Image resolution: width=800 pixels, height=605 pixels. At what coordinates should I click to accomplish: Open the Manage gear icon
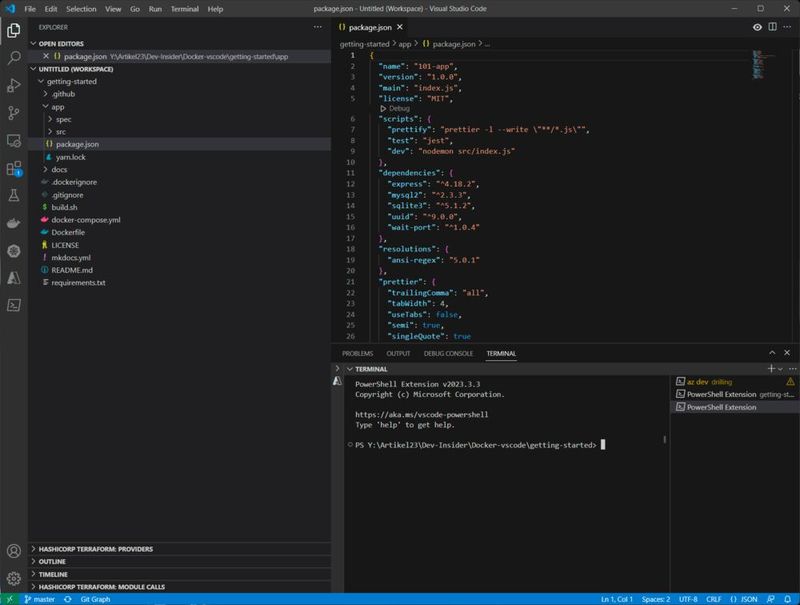pyautogui.click(x=14, y=578)
